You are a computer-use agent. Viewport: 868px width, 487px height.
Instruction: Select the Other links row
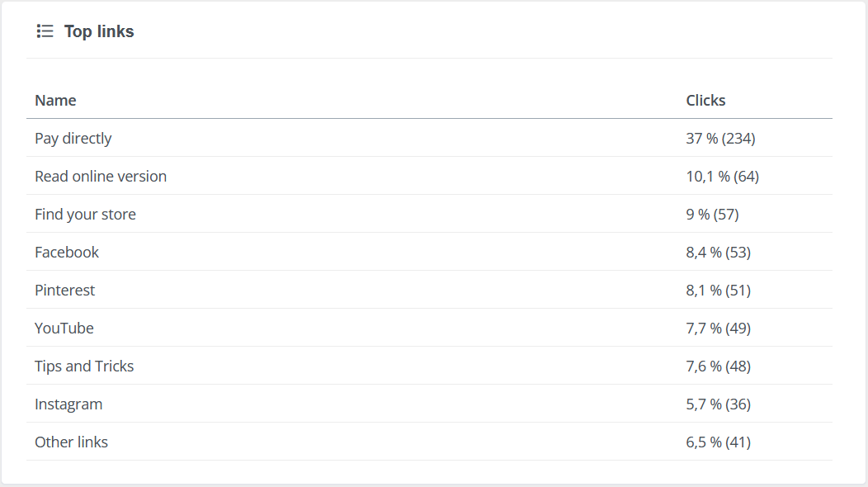(x=71, y=442)
